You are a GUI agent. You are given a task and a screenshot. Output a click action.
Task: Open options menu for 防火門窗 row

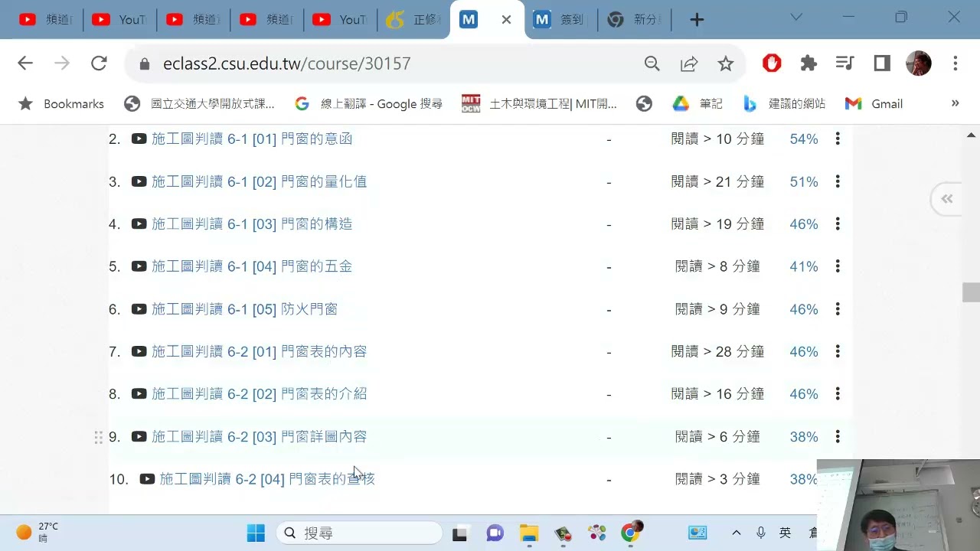coord(838,309)
